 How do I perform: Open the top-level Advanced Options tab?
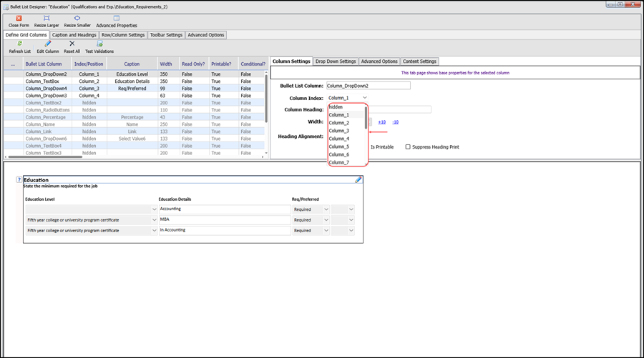206,35
